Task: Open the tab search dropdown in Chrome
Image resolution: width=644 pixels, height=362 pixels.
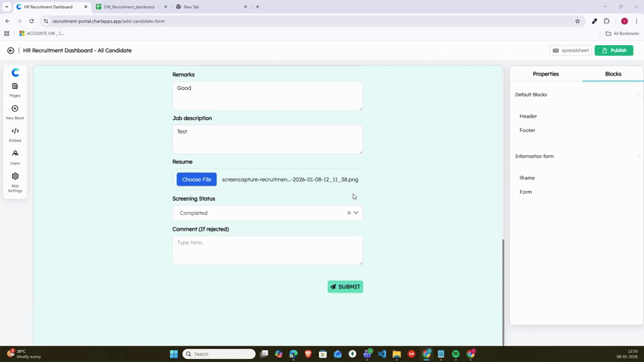Action: pyautogui.click(x=7, y=7)
